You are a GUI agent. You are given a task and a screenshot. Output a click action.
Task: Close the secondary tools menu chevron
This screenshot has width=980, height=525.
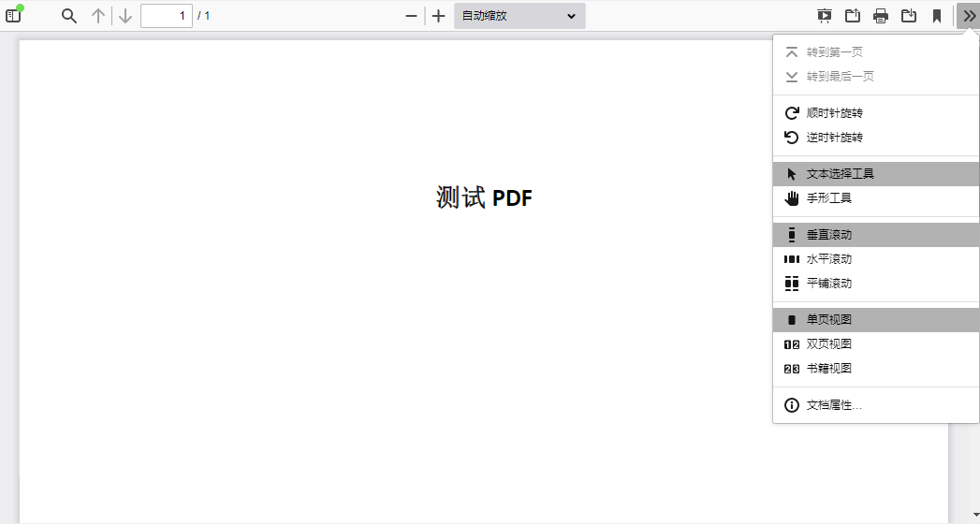968,16
